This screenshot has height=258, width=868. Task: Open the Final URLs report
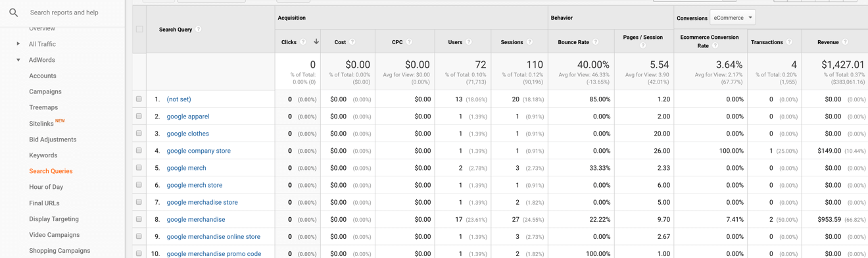(x=44, y=203)
